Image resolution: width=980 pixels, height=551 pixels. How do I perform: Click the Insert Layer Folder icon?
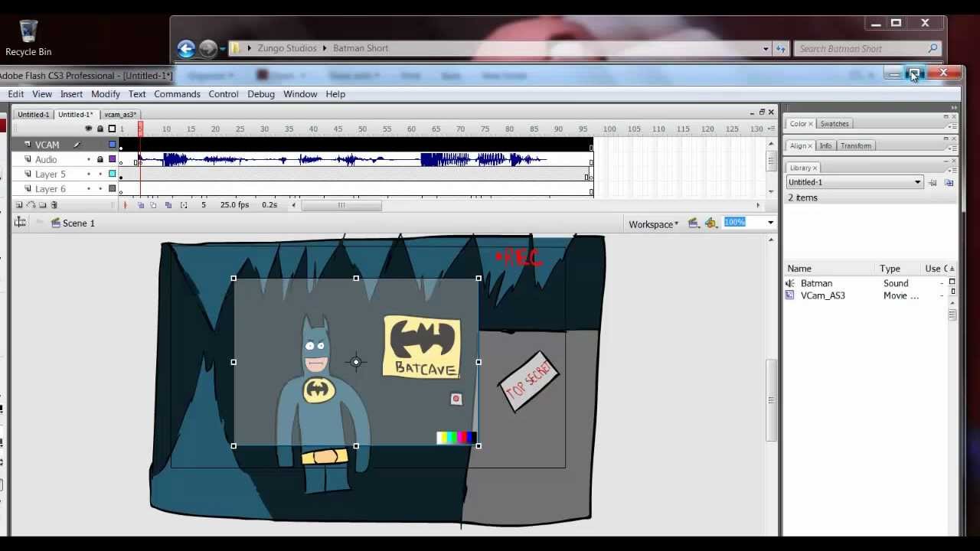[x=42, y=205]
